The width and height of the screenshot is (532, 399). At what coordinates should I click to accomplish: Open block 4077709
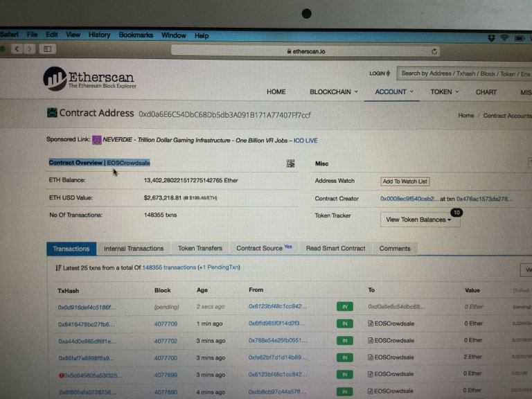tap(166, 324)
